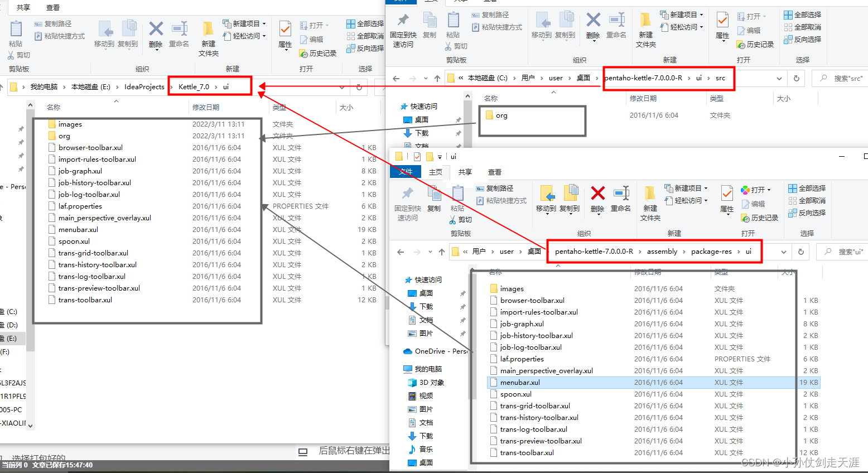Click 编辑 in the ui window ribbon
The height and width of the screenshot is (473, 868).
pos(753,204)
